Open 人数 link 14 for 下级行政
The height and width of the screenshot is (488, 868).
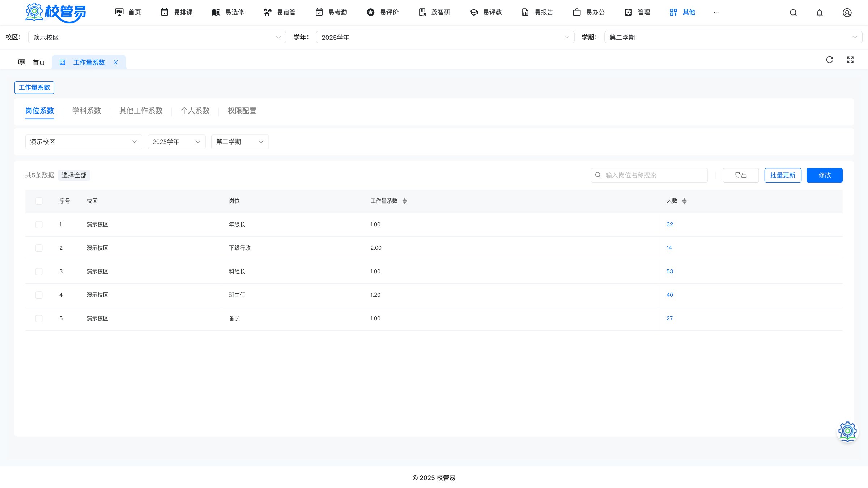pyautogui.click(x=669, y=248)
